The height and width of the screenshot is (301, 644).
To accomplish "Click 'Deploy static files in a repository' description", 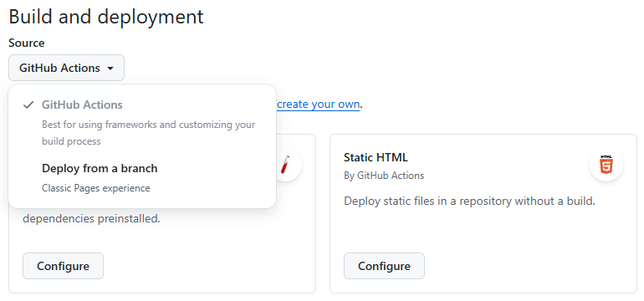I will 469,202.
